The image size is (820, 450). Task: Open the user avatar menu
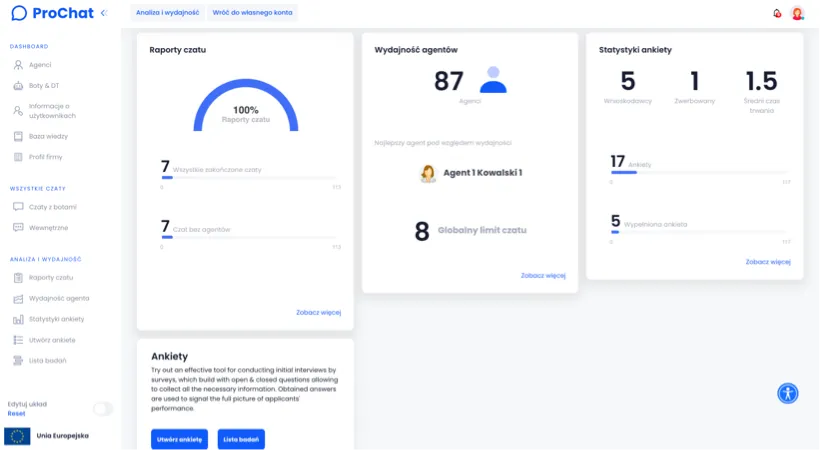[797, 13]
